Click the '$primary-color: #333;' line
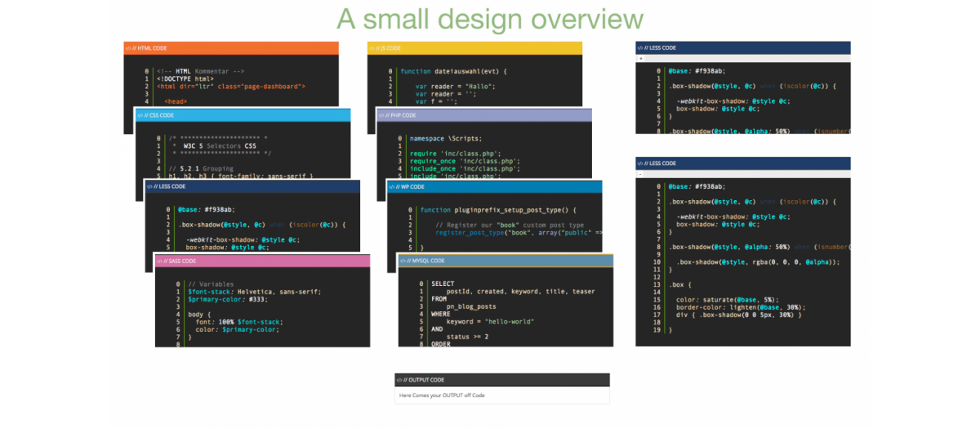Screen dimensions: 980x429 [229, 299]
